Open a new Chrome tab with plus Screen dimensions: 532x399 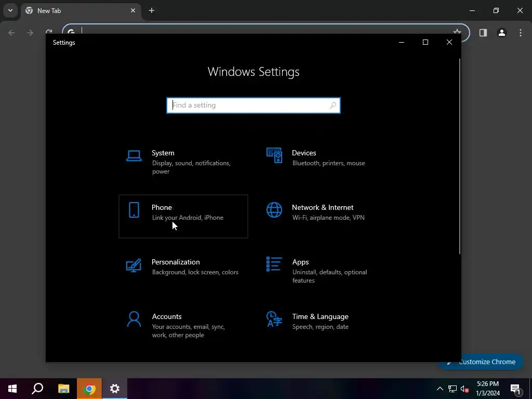point(152,10)
